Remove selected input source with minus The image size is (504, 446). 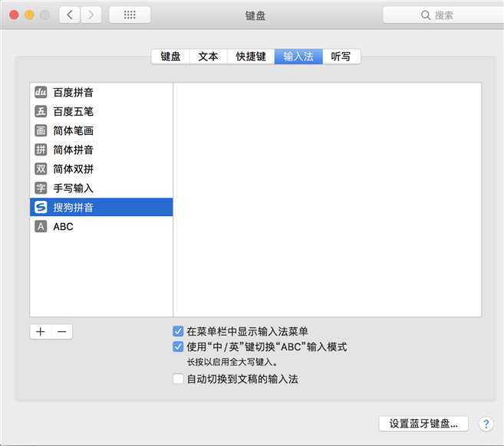(x=61, y=332)
